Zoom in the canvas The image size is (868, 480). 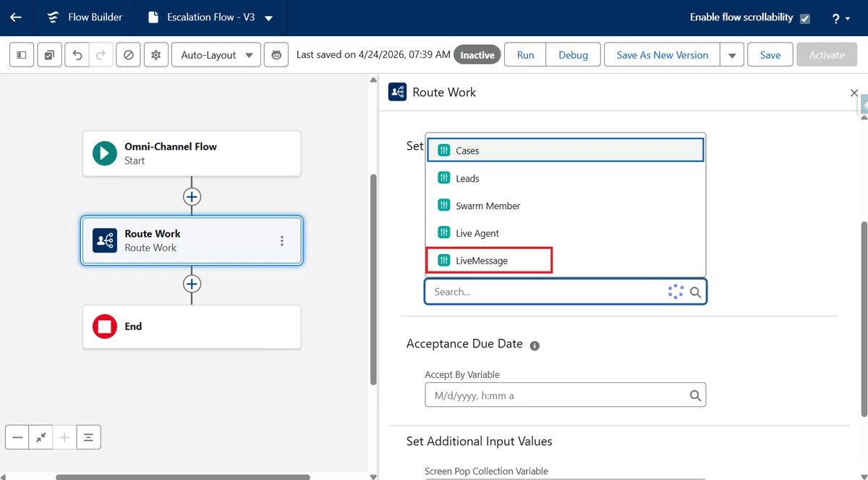64,437
